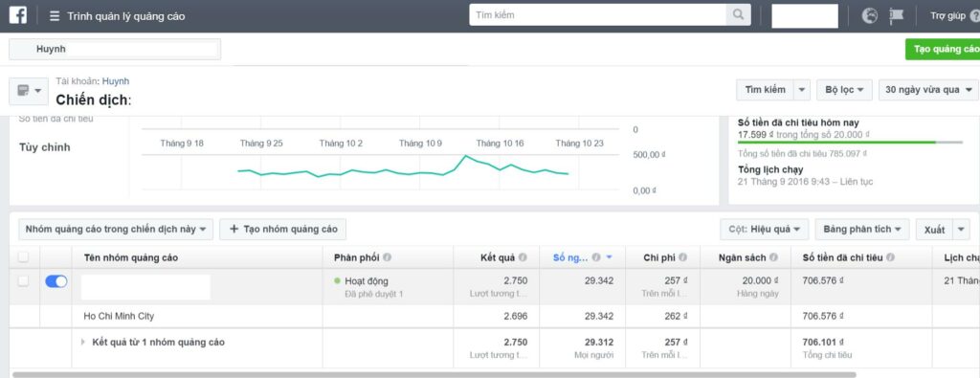This screenshot has height=378, width=980.
Task: Sort by Kết quả column header
Action: (x=498, y=257)
